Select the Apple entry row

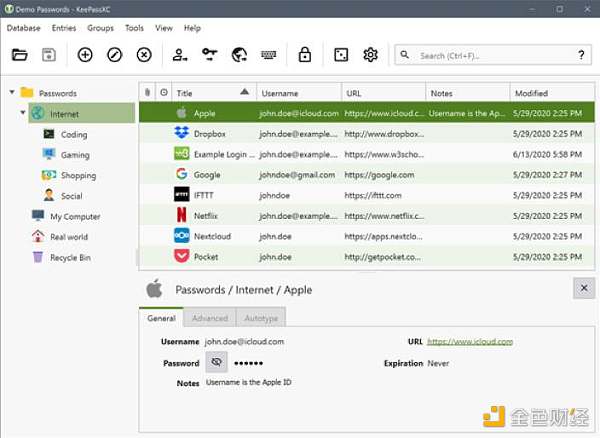[x=367, y=113]
